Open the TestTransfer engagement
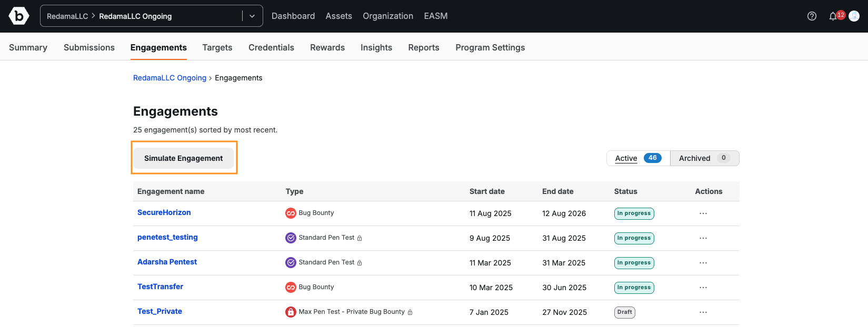Viewport: 868px width, 327px height. [x=160, y=287]
